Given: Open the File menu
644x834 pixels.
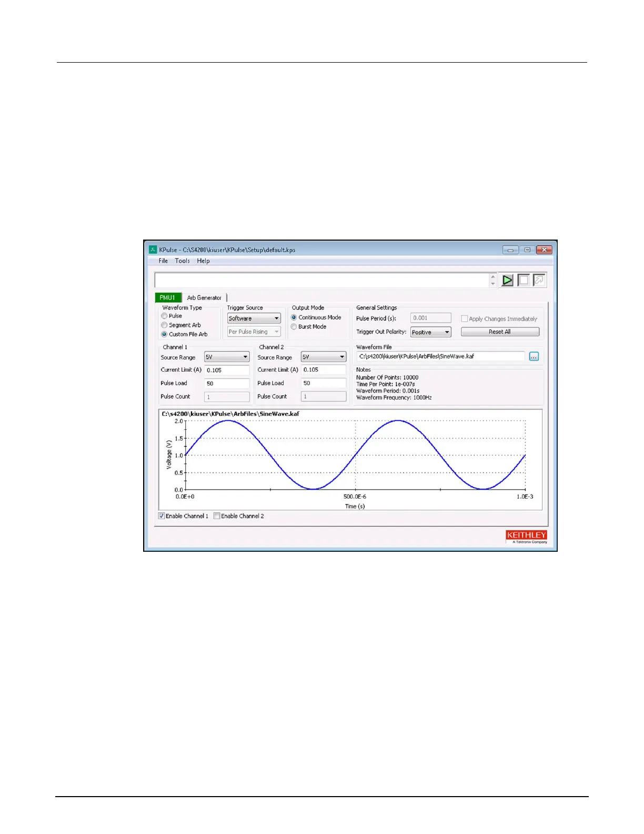Looking at the screenshot, I should (x=163, y=261).
